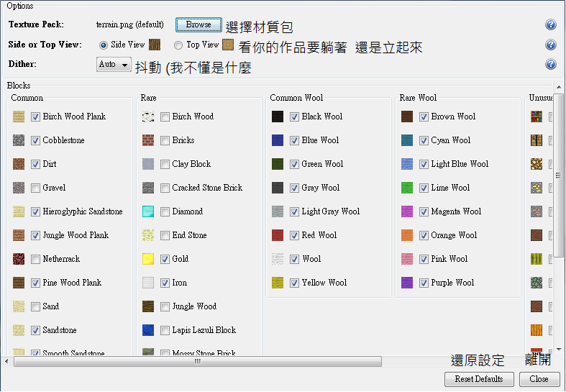Uncheck the Light Gray Wool checkbox
The width and height of the screenshot is (566, 392).
point(295,211)
